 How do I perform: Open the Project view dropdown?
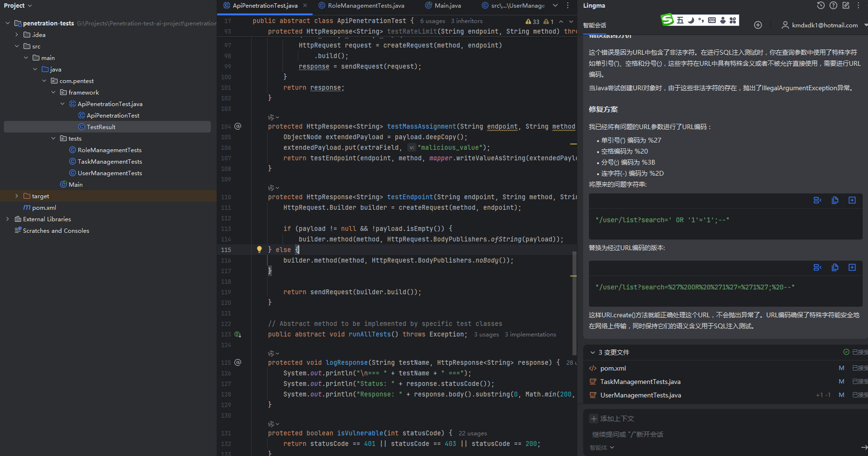pyautogui.click(x=18, y=6)
